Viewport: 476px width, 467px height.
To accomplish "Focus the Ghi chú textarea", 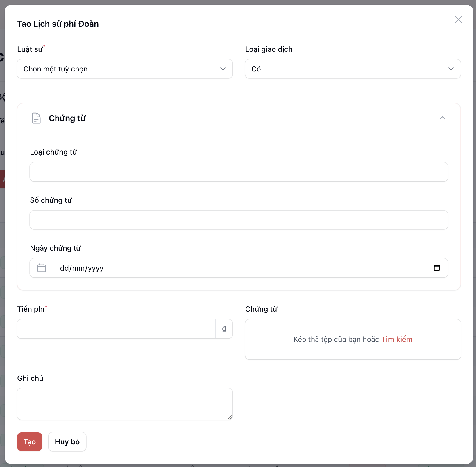I will point(125,404).
